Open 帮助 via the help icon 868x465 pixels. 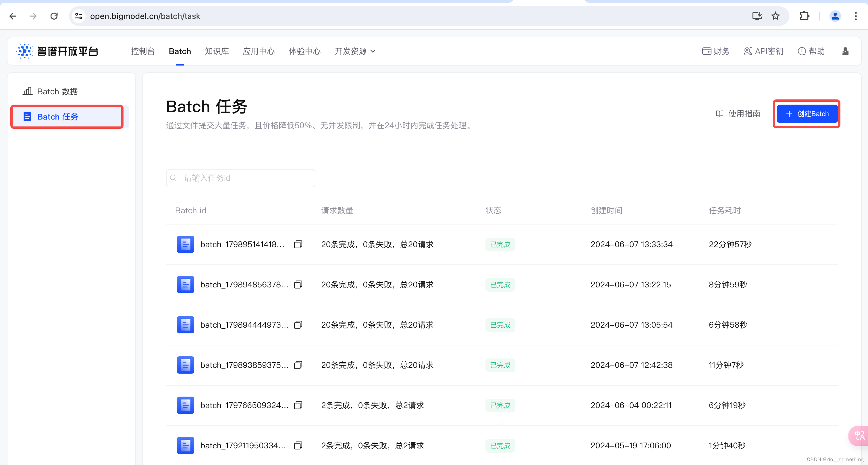pos(802,51)
